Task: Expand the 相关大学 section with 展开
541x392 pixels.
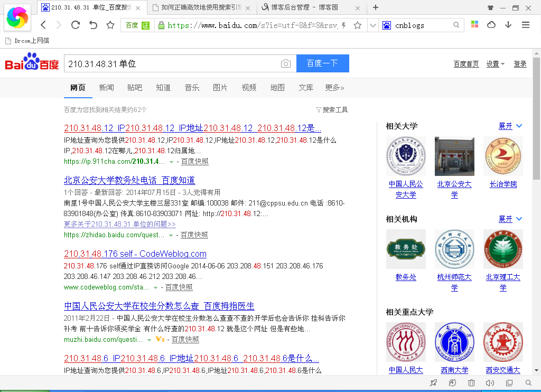Action: click(510, 126)
